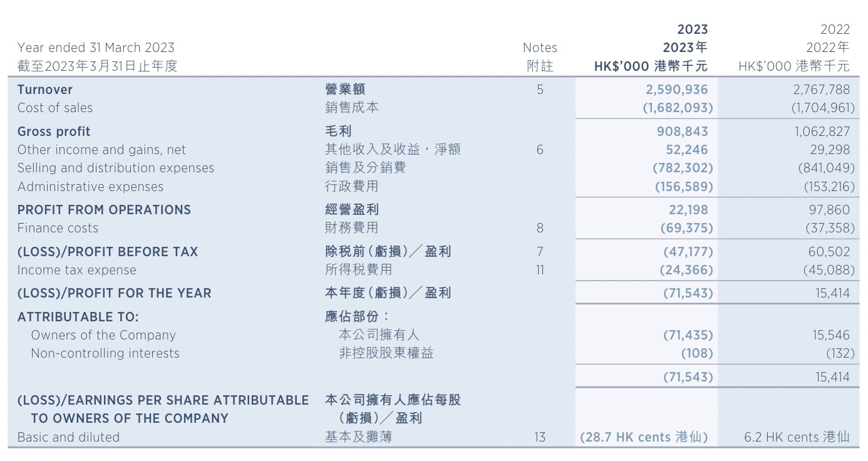Click note number 11 for Income tax
Viewport: 868px width, 461px height.
[x=540, y=270]
